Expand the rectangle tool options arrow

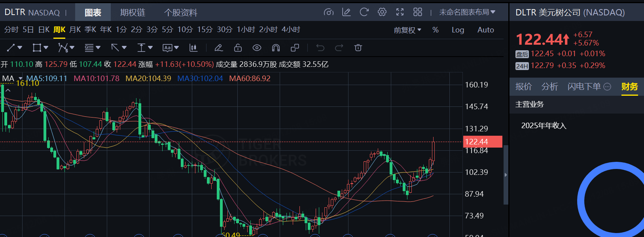point(46,48)
